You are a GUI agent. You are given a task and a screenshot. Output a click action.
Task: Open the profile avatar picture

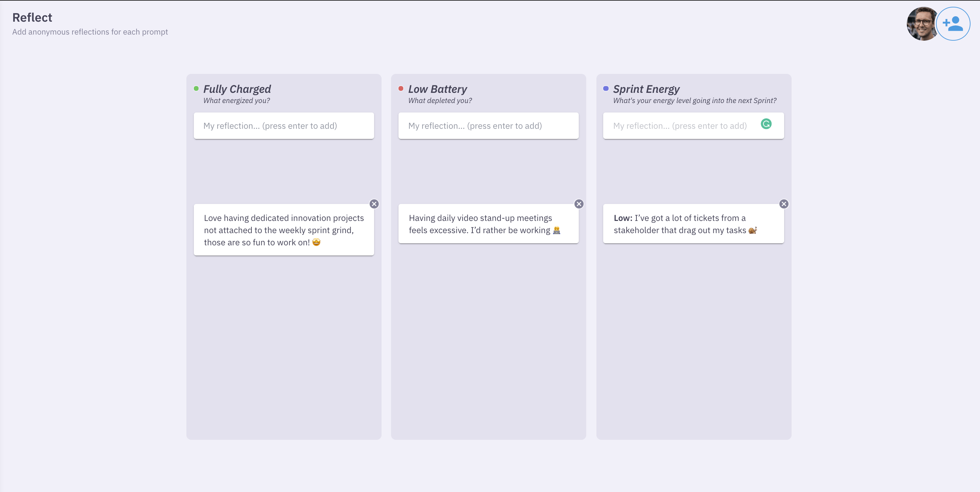click(x=922, y=24)
